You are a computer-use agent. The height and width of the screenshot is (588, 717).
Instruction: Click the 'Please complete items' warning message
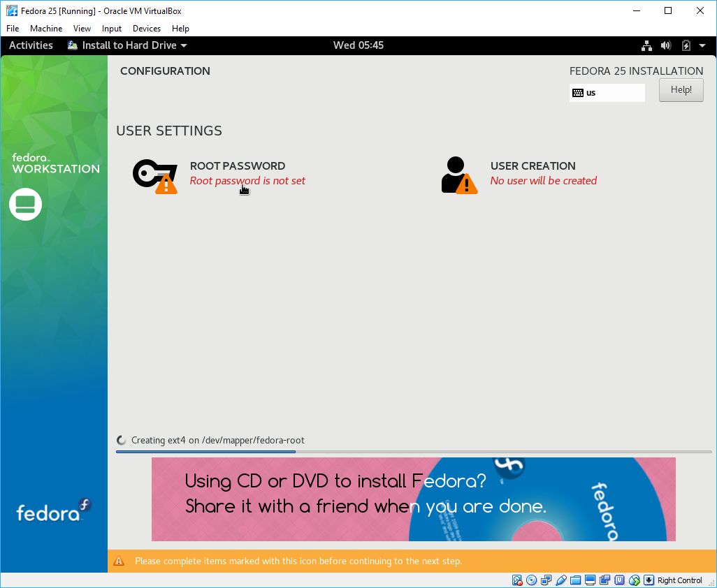(x=298, y=561)
